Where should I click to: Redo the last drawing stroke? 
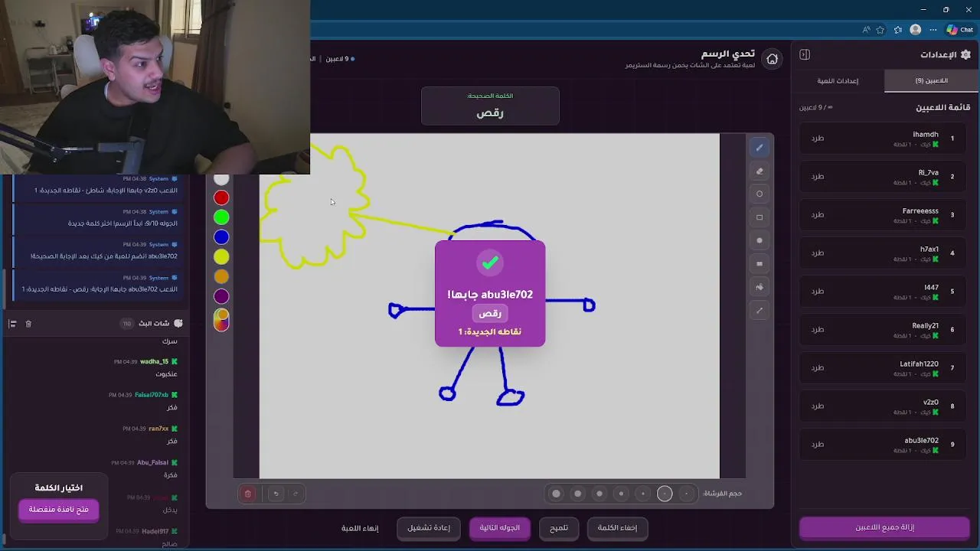coord(296,494)
